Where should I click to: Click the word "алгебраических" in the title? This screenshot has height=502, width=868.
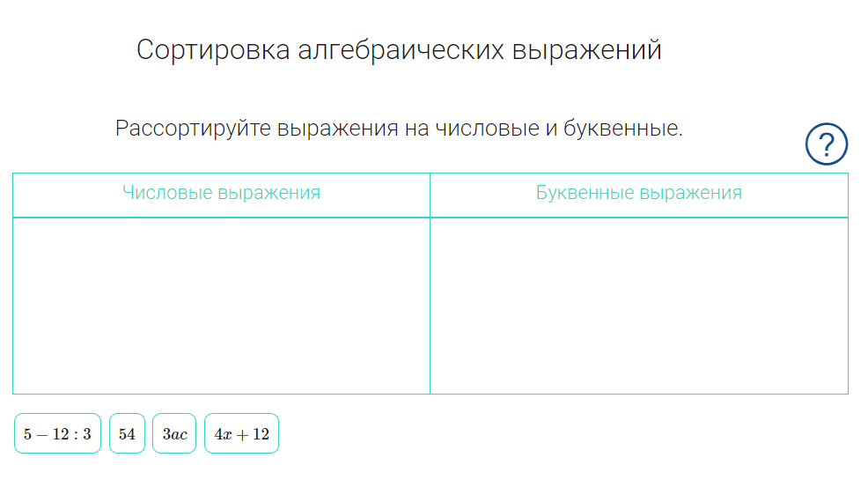[x=401, y=50]
